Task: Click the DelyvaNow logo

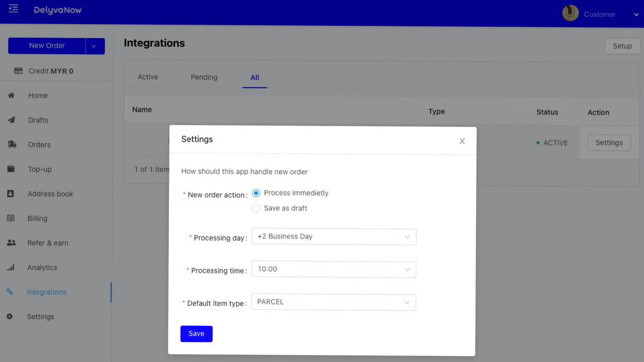Action: (57, 10)
